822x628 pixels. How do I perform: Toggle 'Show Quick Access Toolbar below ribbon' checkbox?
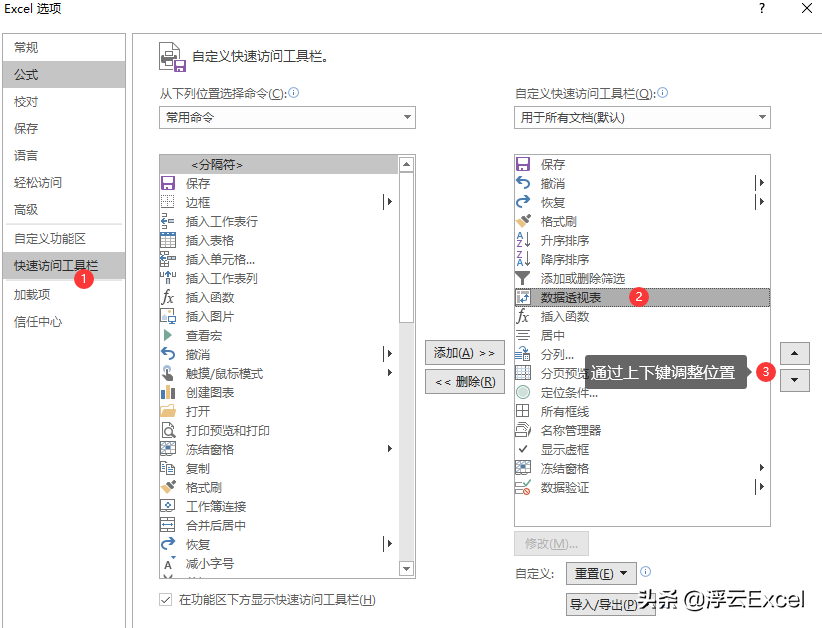[x=166, y=600]
